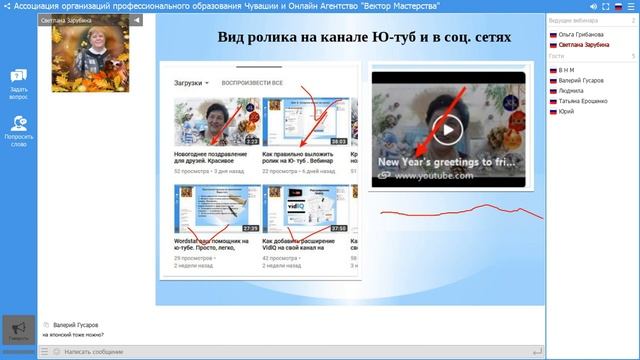Click chat sender name Валерий Гусаров
Screen dimensions: 640x360
(x=76, y=325)
